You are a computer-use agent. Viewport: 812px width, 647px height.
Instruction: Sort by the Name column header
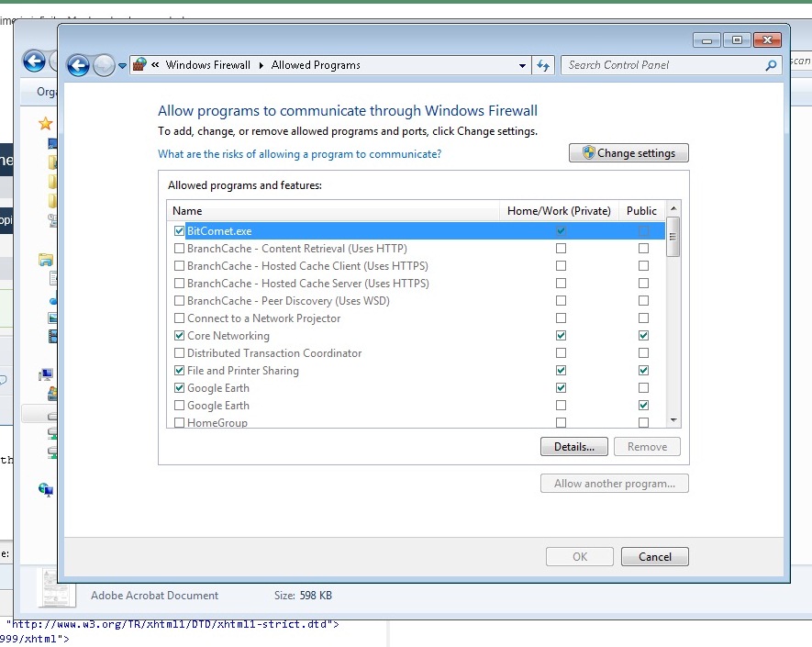[x=333, y=211]
